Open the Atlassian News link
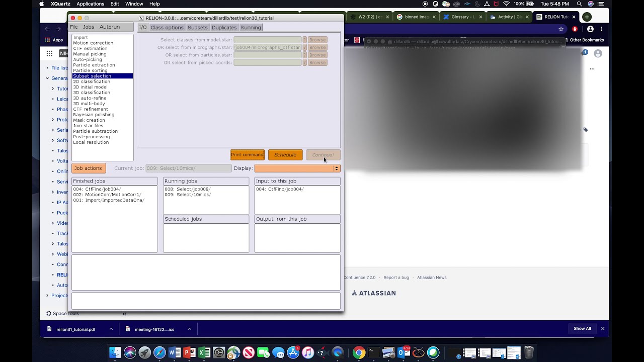 pos(432,278)
